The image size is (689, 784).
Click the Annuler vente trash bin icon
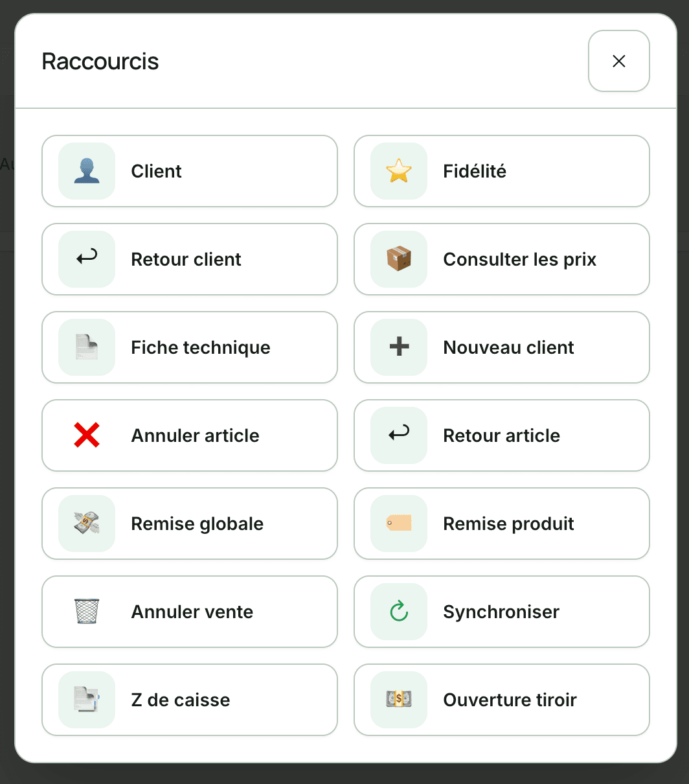click(87, 612)
